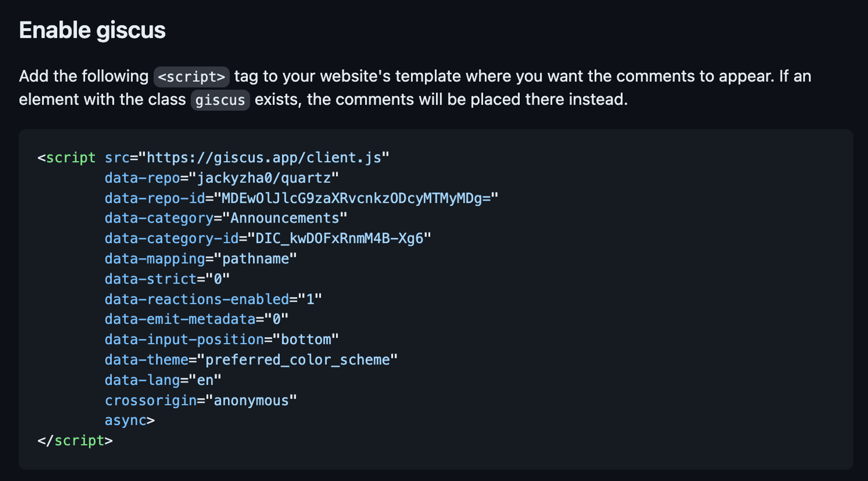Click the data-category-id value DIC_kwDOFxRnmM4B-Xg6
868x481 pixels.
[x=339, y=238]
